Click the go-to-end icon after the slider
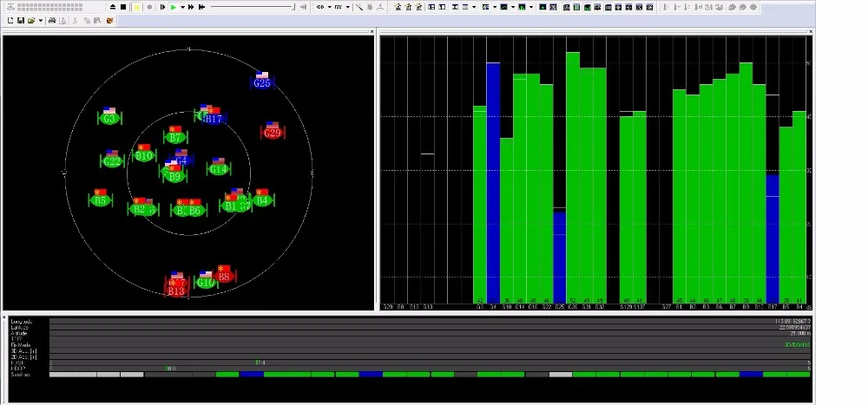This screenshot has height=405, width=868. pyautogui.click(x=303, y=7)
